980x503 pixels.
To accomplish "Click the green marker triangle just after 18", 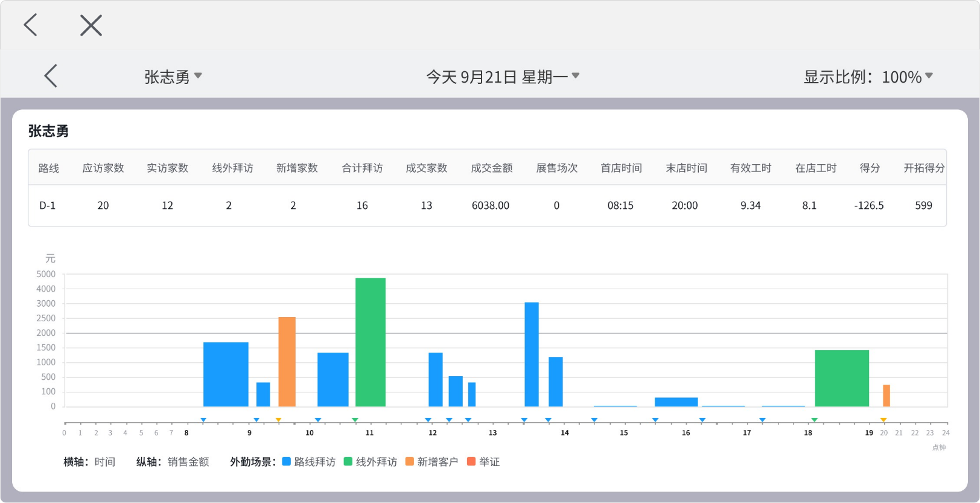I will (x=814, y=420).
